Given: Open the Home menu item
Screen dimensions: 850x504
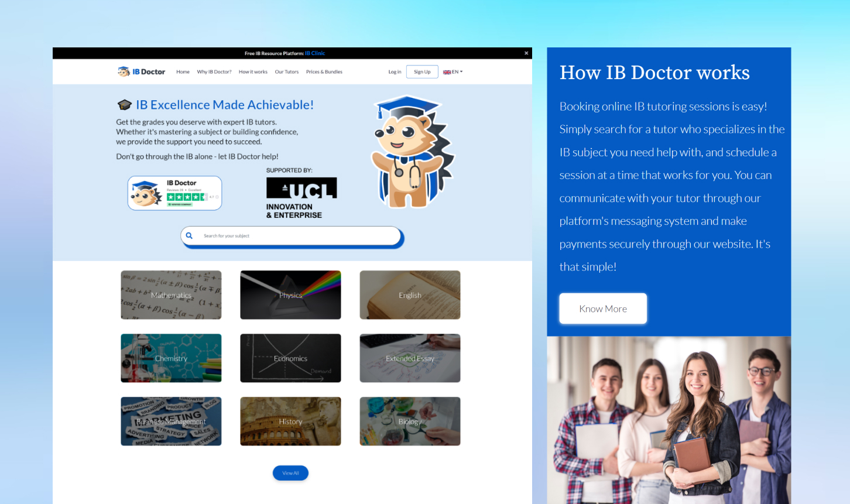Looking at the screenshot, I should pos(183,72).
